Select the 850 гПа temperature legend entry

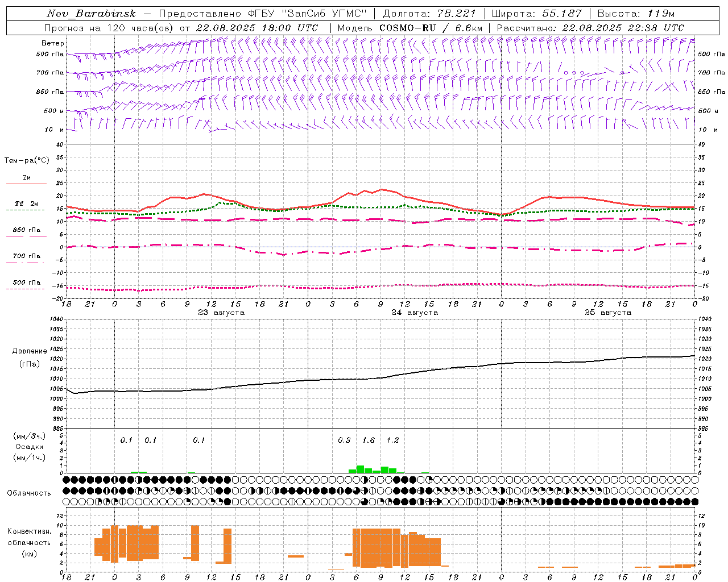[26, 230]
